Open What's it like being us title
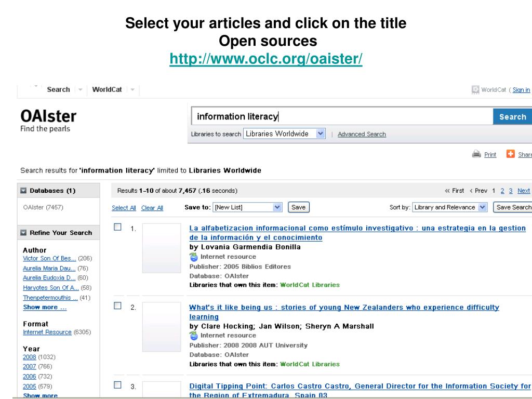 pos(344,312)
